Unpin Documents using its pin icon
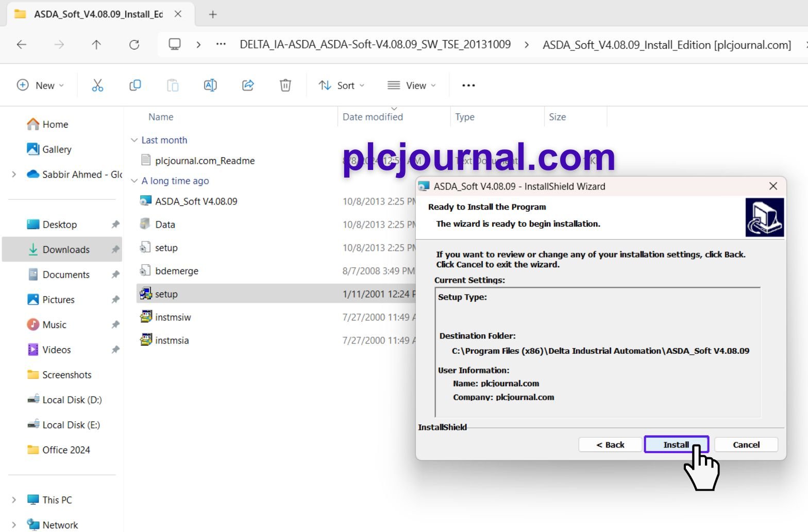Image resolution: width=808 pixels, height=532 pixels. pos(115,274)
